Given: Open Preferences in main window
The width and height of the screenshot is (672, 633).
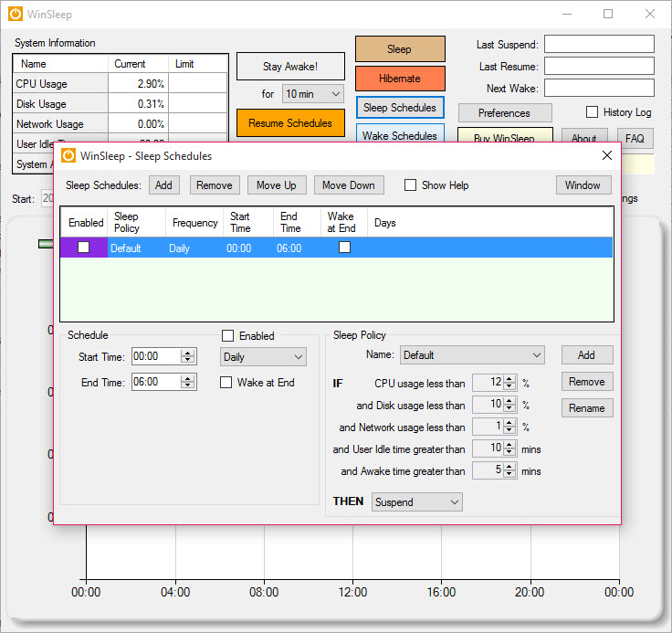Looking at the screenshot, I should (504, 112).
